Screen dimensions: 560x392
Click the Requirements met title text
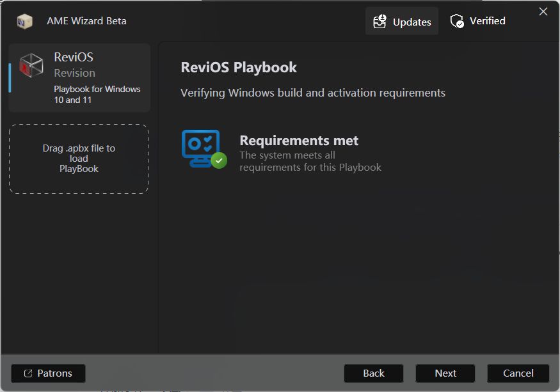299,141
